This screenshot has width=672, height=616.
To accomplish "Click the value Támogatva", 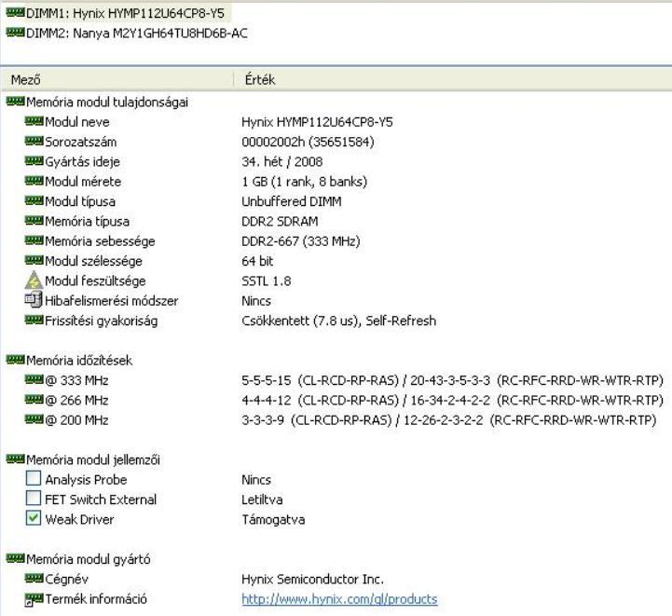I will click(x=273, y=520).
